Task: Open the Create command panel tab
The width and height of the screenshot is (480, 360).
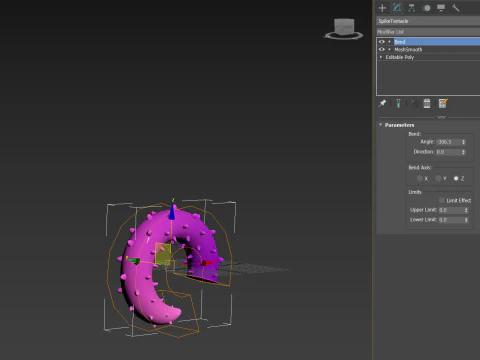Action: [382, 8]
